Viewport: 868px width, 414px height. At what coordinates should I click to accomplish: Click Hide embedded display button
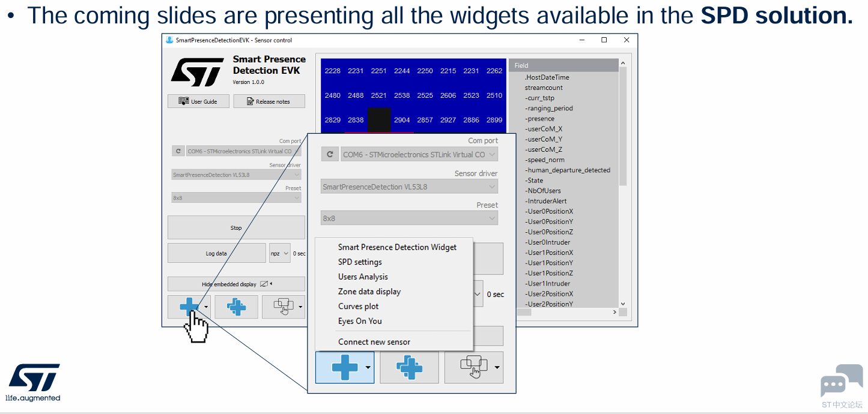coord(236,284)
